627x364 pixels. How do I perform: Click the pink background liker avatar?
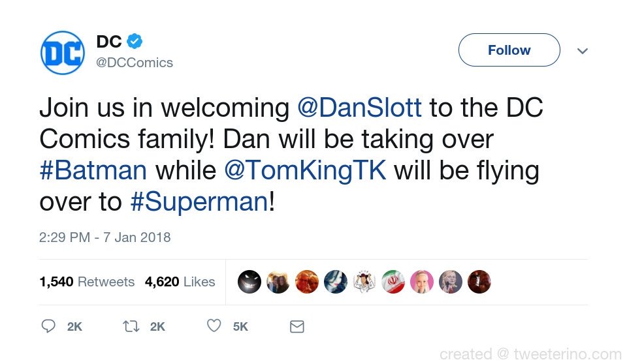[422, 282]
